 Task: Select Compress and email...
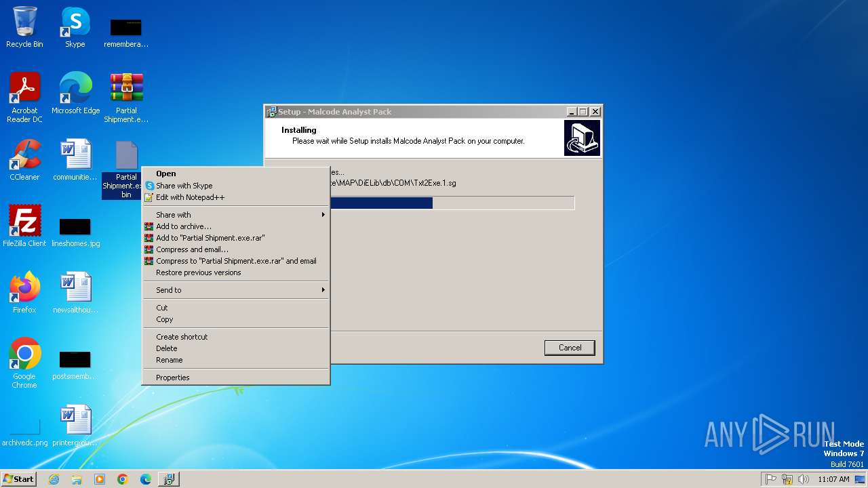coord(235,249)
